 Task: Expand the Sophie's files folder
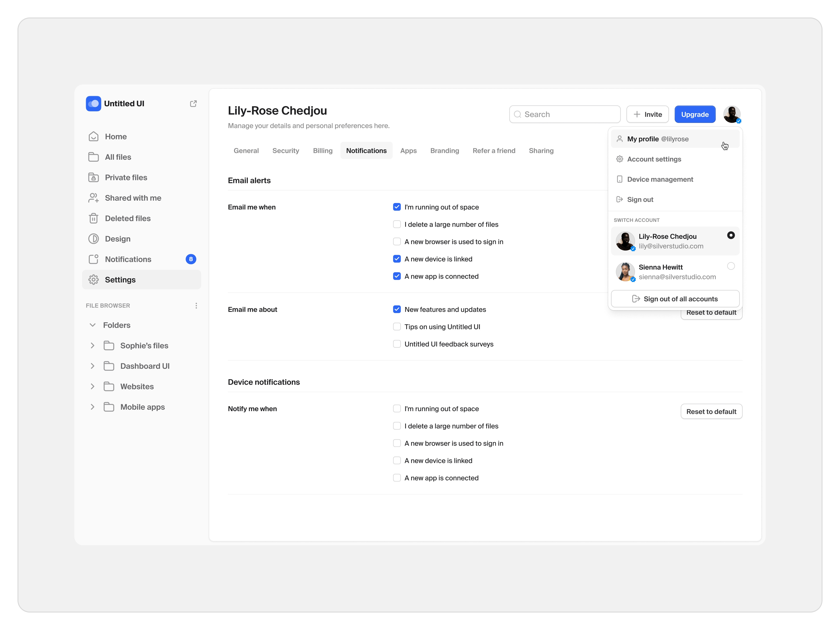coord(92,346)
